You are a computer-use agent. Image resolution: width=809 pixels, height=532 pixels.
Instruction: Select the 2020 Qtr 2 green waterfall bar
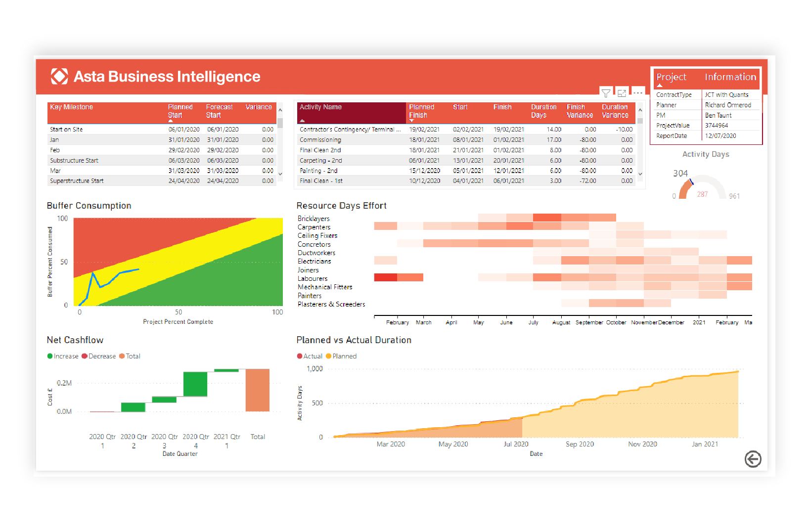(133, 407)
